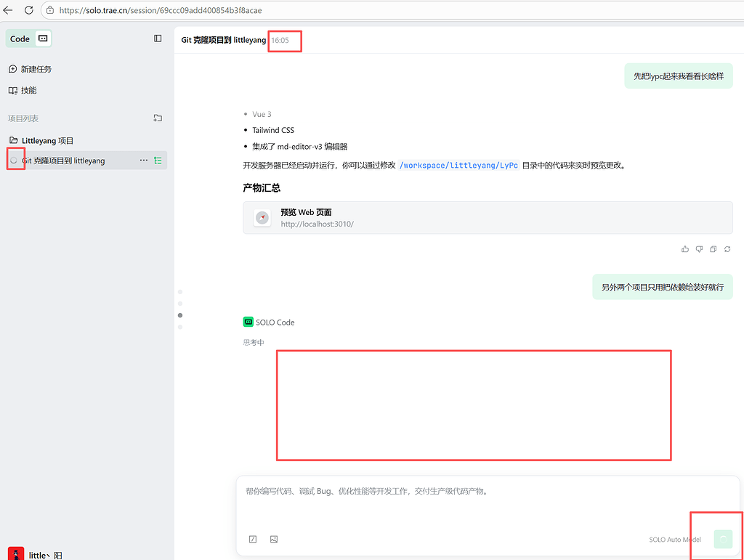This screenshot has width=744, height=560.
Task: Open the green task list icon on session row
Action: click(158, 161)
